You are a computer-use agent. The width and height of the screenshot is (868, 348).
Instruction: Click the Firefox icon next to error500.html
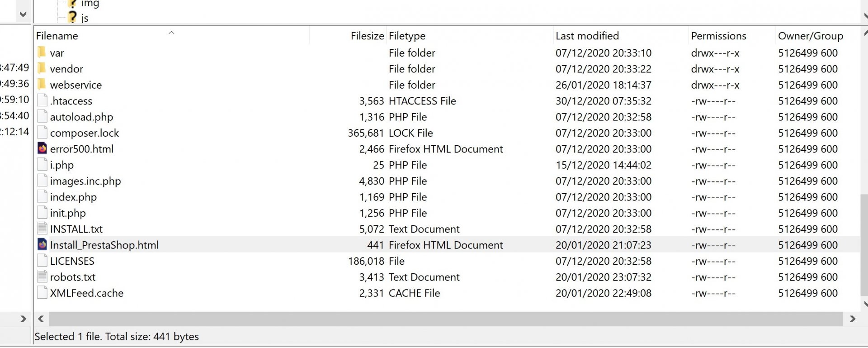(42, 148)
